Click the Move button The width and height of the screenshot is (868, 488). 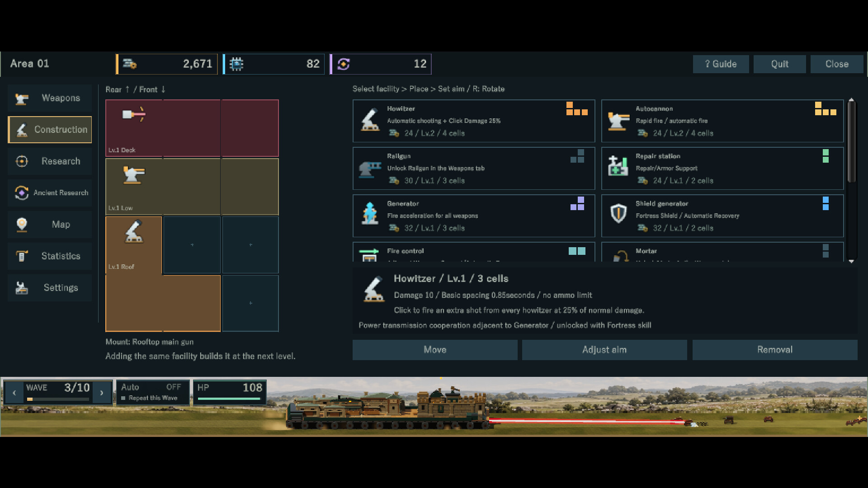pos(435,350)
